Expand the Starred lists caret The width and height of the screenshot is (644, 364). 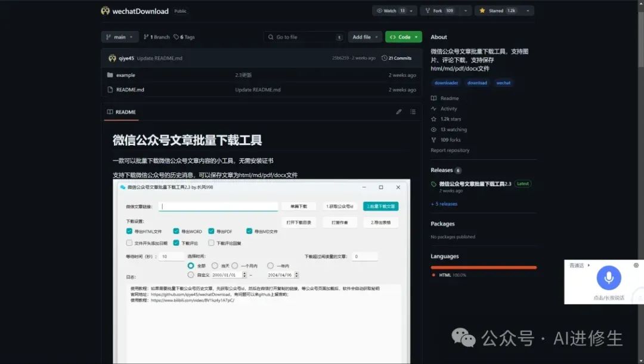coord(528,11)
